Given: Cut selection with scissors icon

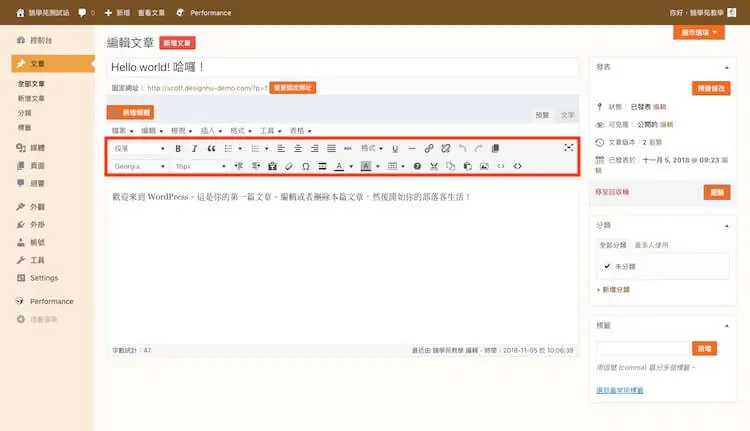Looking at the screenshot, I should (x=434, y=166).
